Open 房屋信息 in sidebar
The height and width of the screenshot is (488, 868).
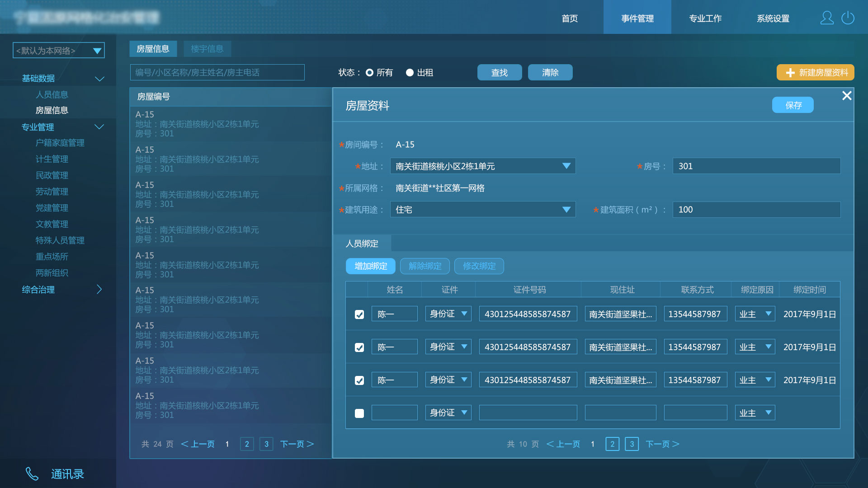click(x=52, y=110)
